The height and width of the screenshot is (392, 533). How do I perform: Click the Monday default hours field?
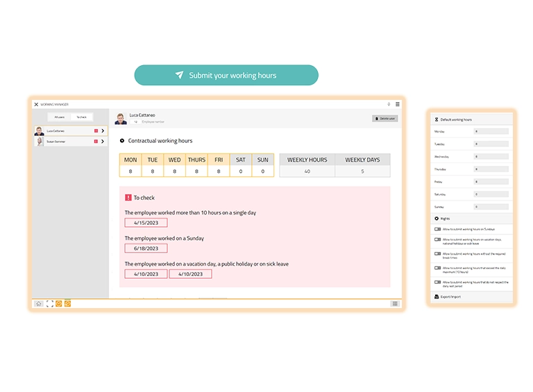click(491, 131)
